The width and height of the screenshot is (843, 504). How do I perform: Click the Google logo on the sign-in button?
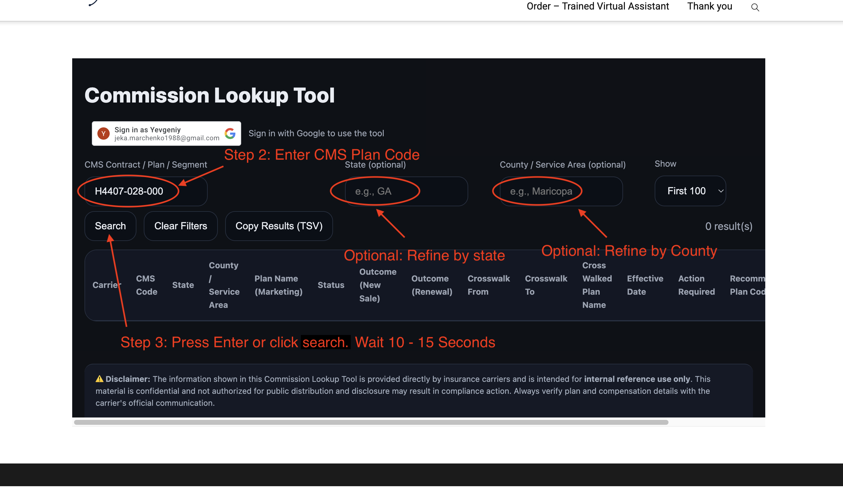(x=230, y=134)
